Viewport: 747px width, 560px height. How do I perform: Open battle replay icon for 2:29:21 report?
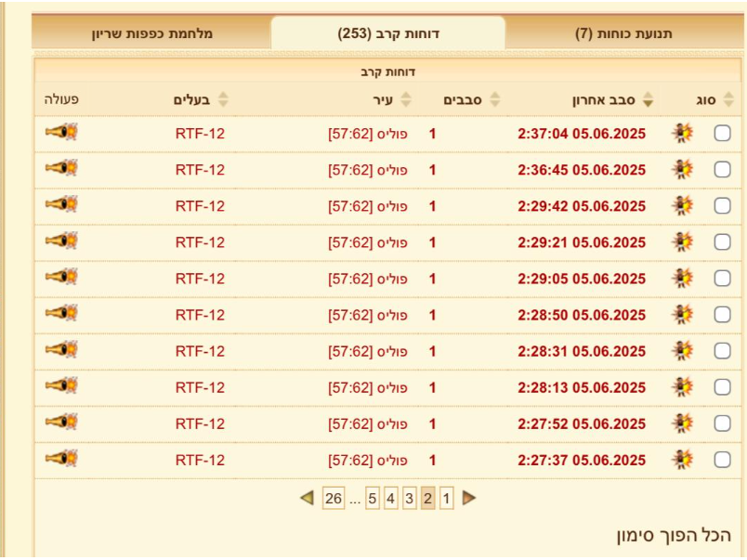click(x=61, y=240)
